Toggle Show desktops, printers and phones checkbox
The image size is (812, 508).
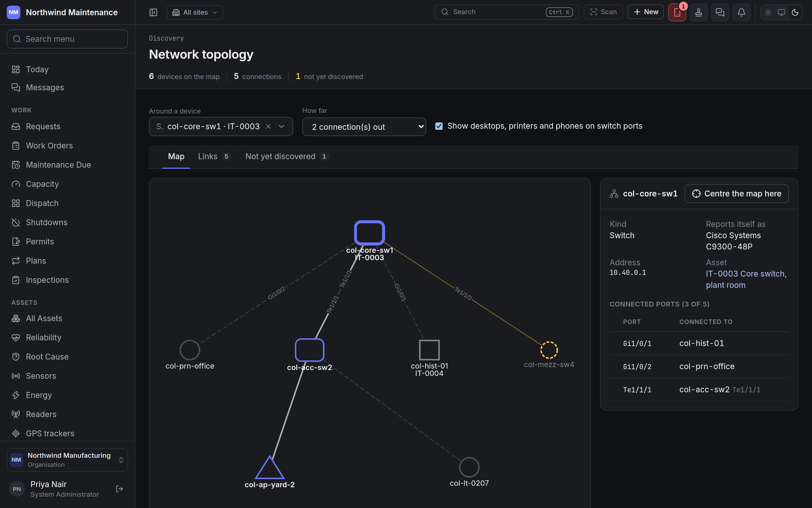point(439,126)
